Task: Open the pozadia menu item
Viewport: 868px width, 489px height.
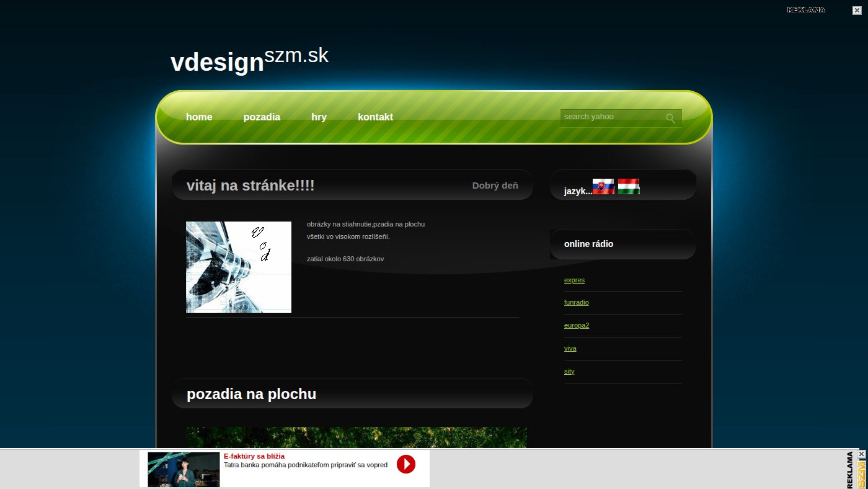Action: pos(262,117)
